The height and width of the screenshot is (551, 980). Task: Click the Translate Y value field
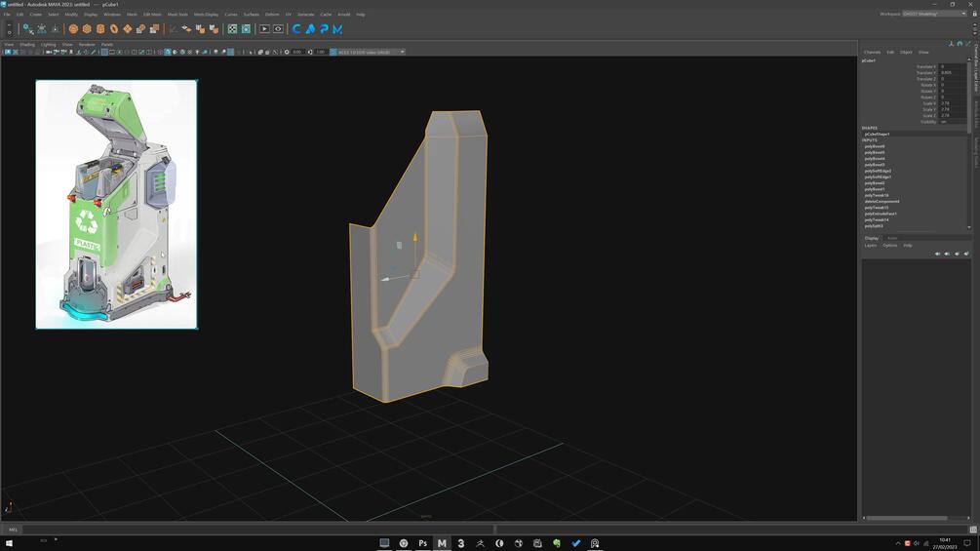953,72
